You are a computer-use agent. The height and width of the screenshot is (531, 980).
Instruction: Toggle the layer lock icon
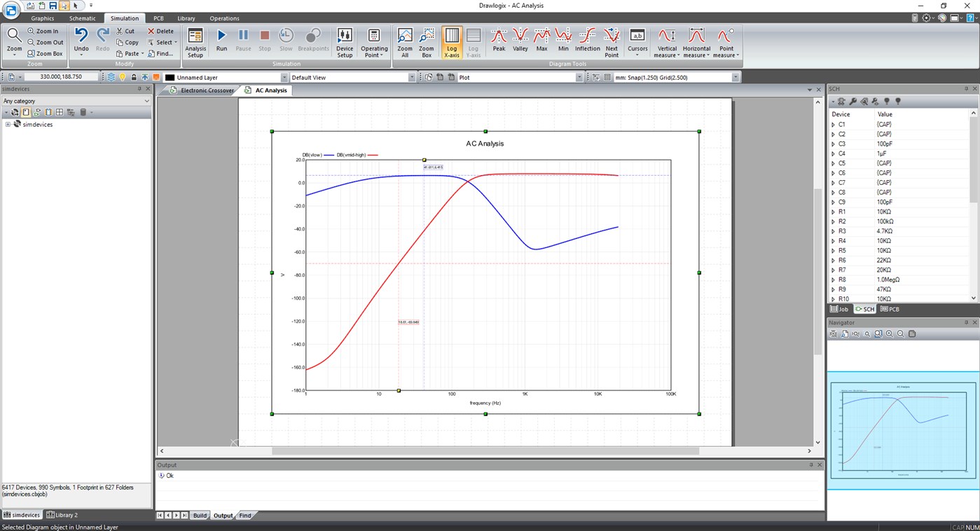click(x=134, y=77)
